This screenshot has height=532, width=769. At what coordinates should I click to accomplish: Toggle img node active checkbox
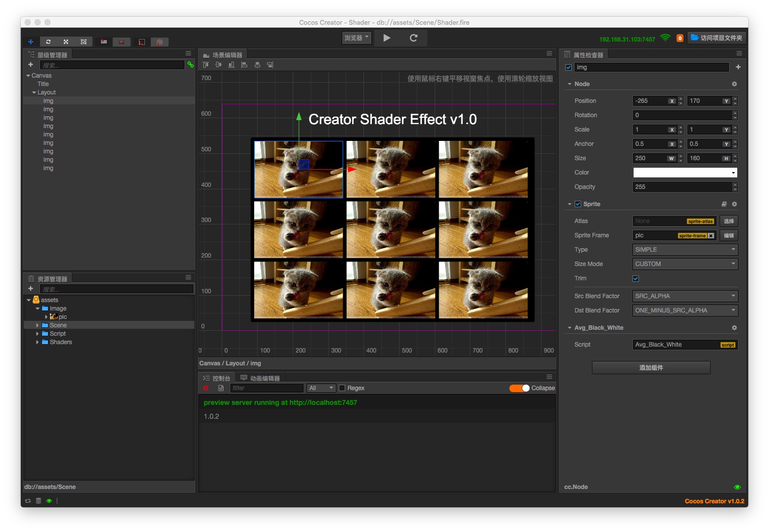pyautogui.click(x=569, y=67)
